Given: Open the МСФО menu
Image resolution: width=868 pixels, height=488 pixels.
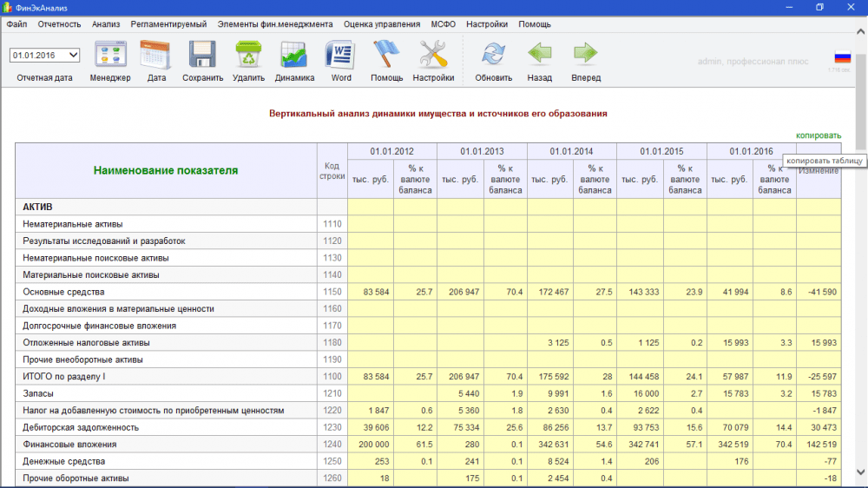Looking at the screenshot, I should pyautogui.click(x=443, y=24).
